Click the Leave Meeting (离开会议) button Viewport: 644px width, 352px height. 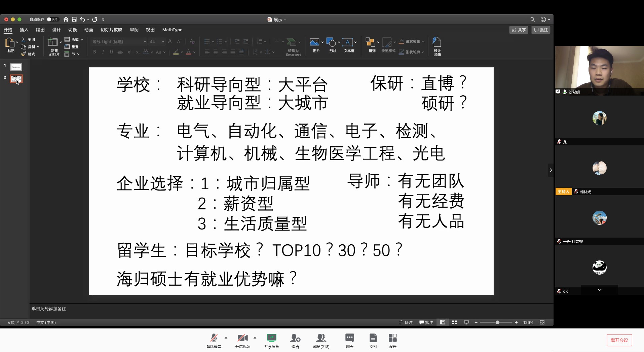[x=619, y=340]
